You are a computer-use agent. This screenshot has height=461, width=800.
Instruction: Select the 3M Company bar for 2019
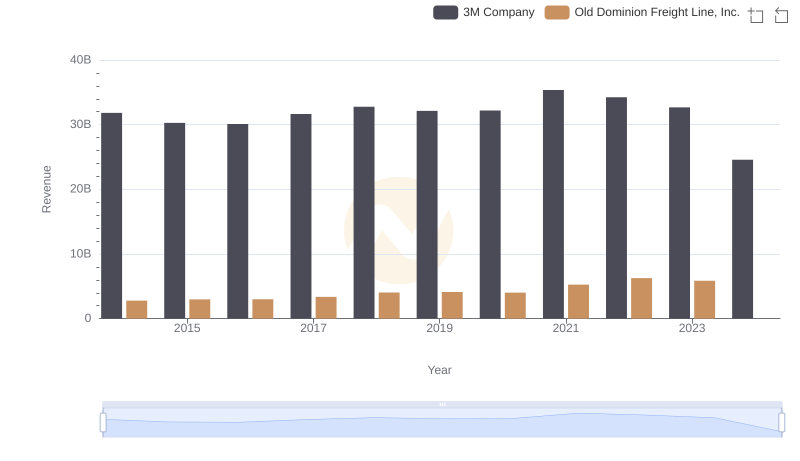click(427, 215)
